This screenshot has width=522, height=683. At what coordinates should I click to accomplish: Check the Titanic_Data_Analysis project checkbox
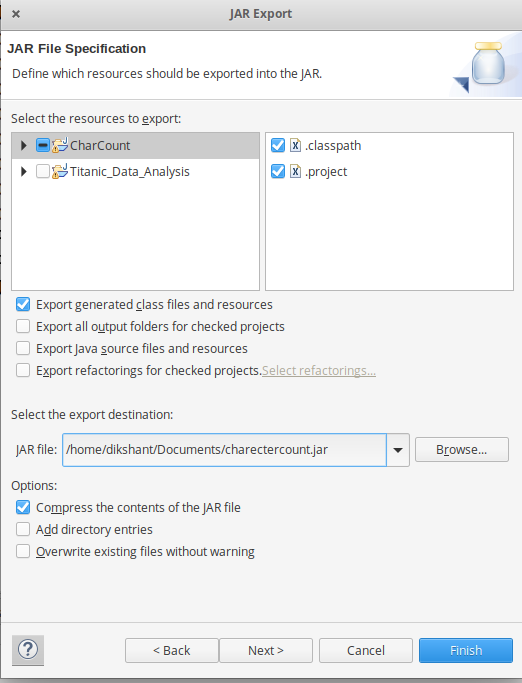(43, 171)
